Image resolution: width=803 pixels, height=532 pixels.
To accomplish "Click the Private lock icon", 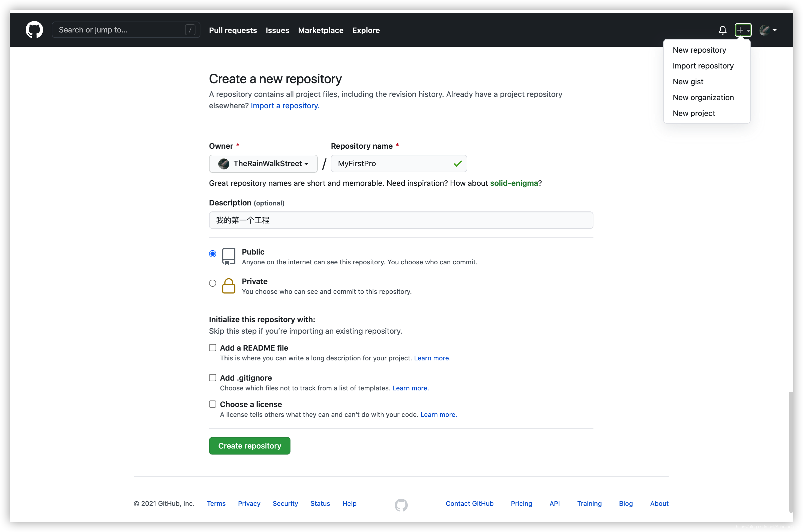I will pos(228,286).
